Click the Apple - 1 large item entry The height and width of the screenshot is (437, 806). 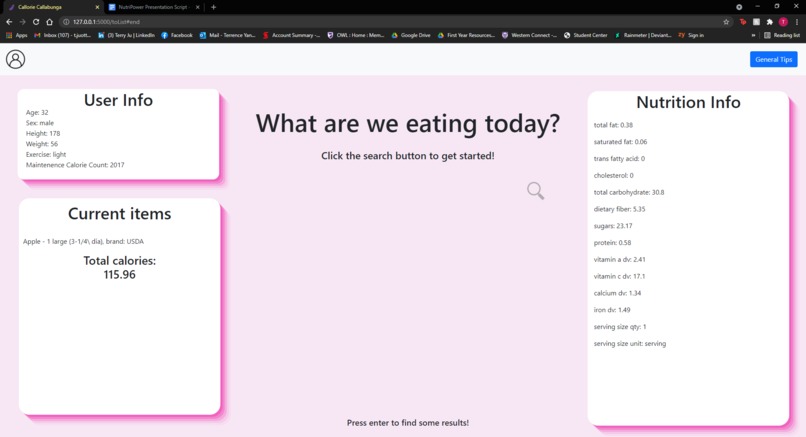(83, 241)
